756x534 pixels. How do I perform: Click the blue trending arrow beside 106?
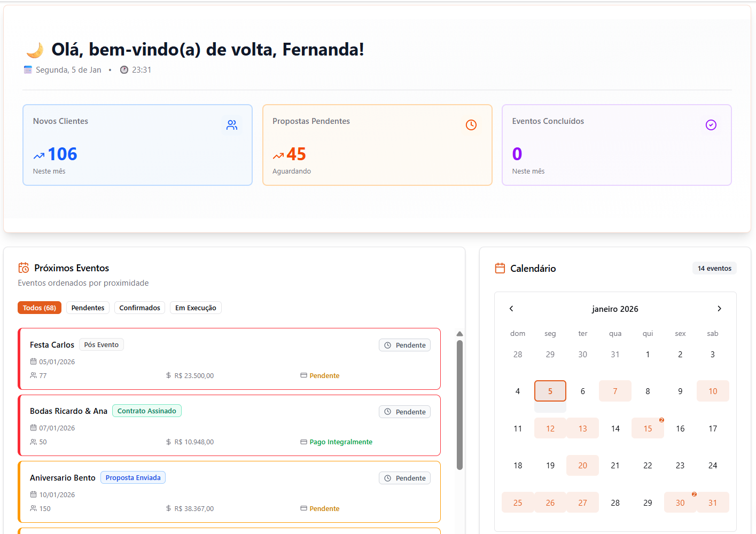39,156
